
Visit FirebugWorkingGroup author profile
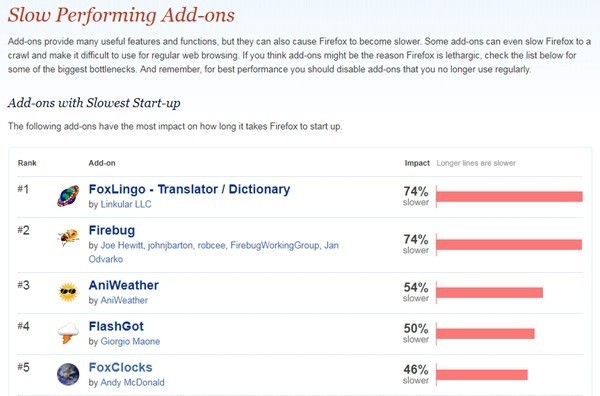pyautogui.click(x=275, y=245)
